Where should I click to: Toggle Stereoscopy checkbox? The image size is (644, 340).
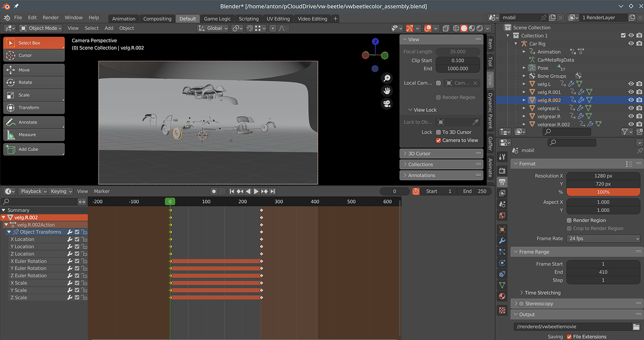click(521, 304)
